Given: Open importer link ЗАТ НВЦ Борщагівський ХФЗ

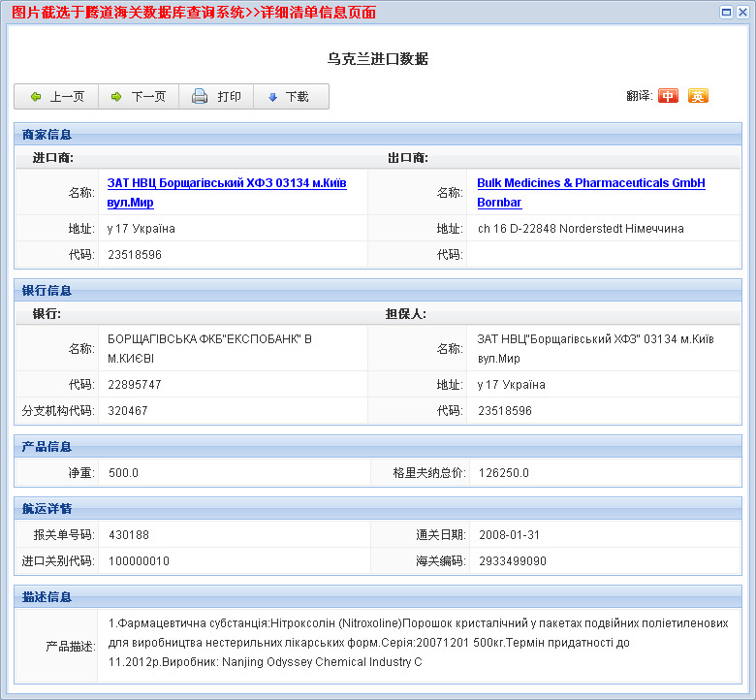Looking at the screenshot, I should (x=227, y=192).
